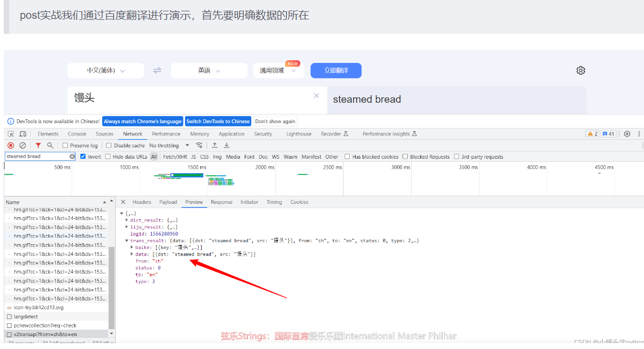Open network search magnifier icon
This screenshot has width=644, height=349.
50,145
